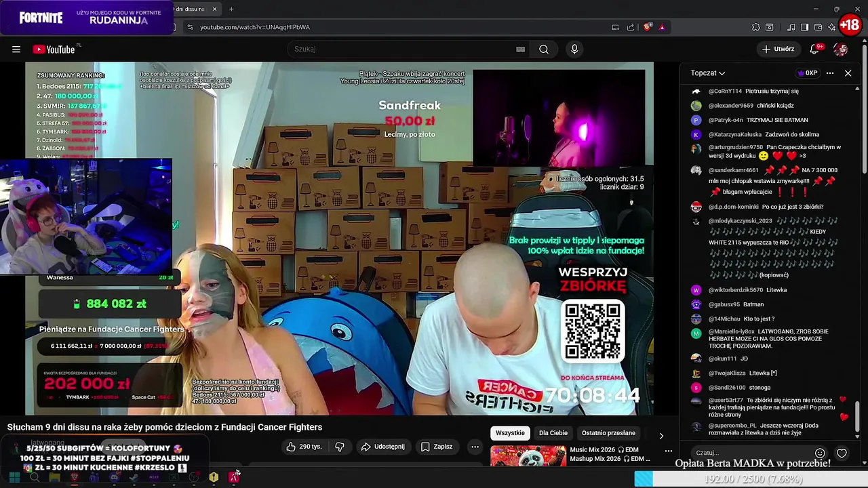This screenshot has height=488, width=868.
Task: Click the Utwórz create button
Action: 778,49
